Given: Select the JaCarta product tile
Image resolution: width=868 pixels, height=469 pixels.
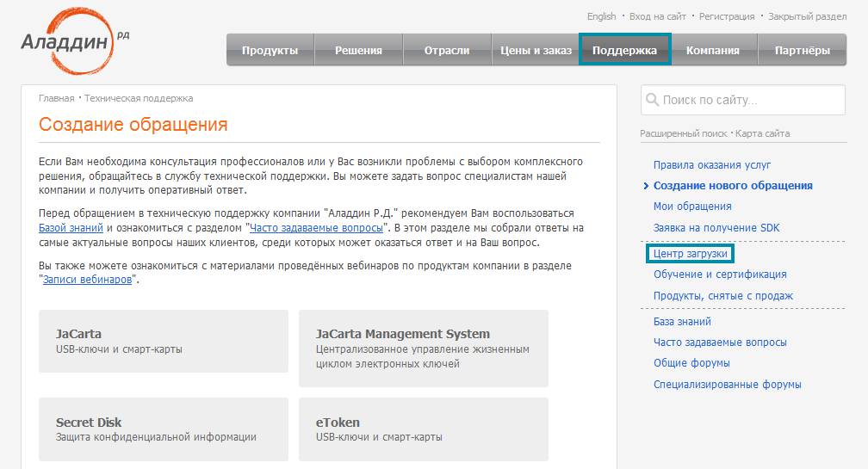Looking at the screenshot, I should pyautogui.click(x=164, y=341).
